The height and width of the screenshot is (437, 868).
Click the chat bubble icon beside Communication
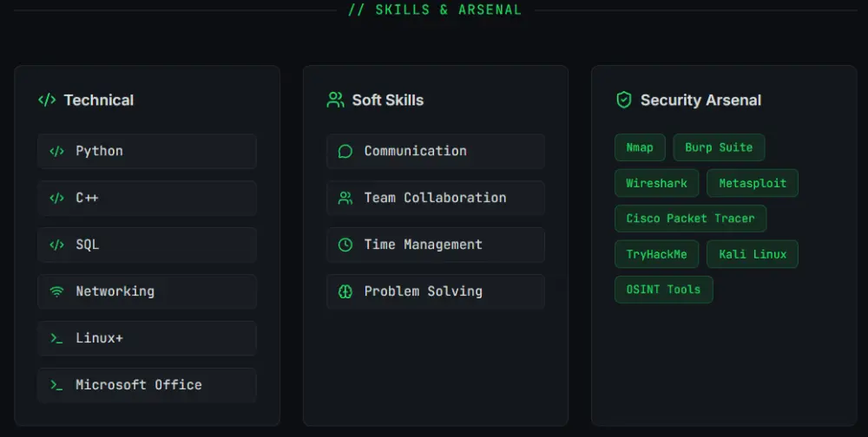tap(345, 151)
